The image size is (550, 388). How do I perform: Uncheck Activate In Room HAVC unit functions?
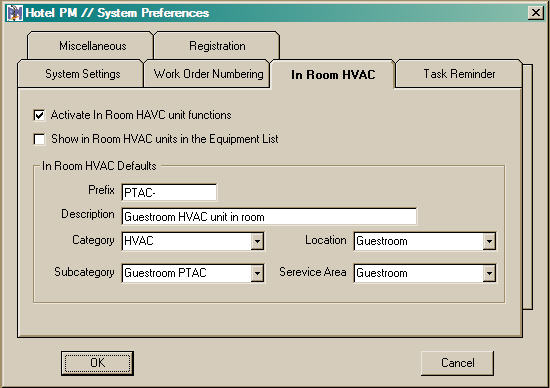pyautogui.click(x=39, y=115)
